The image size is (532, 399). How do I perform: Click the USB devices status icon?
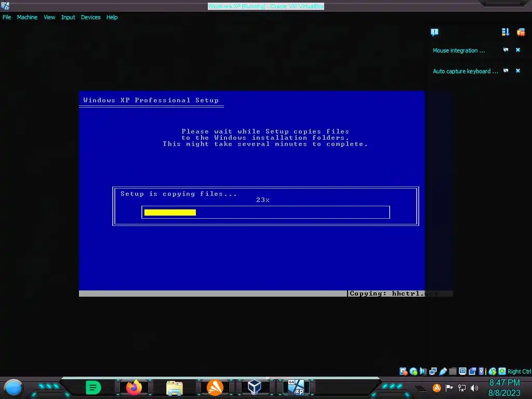443,371
